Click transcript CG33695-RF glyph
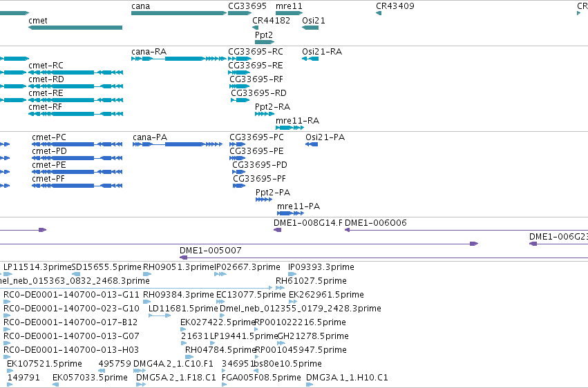The width and height of the screenshot is (588, 388). 239,86
